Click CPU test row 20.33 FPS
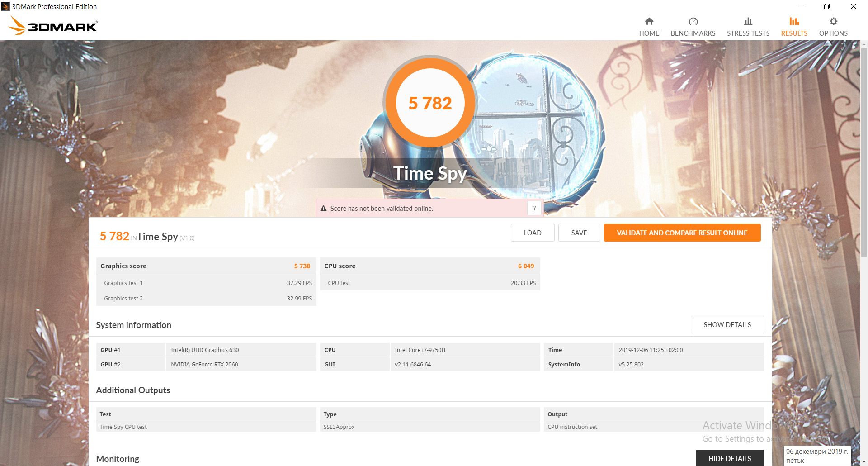This screenshot has width=868, height=466. (430, 283)
